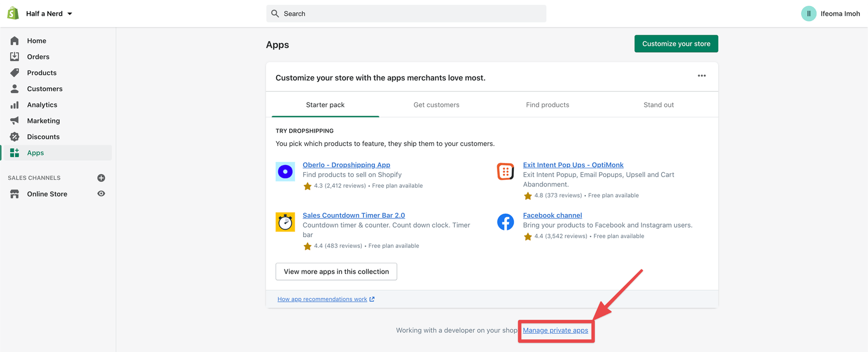This screenshot has width=868, height=352.
Task: Open the Manage private apps link
Action: click(x=556, y=330)
